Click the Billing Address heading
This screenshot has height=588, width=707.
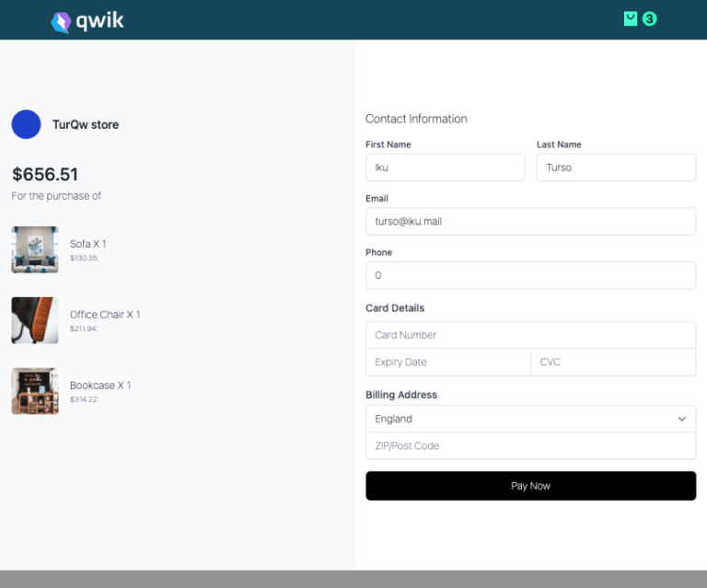coord(401,395)
